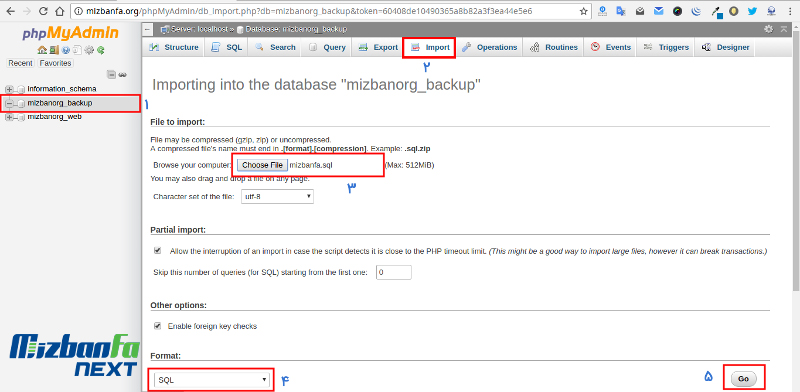800x392 pixels.
Task: Click the Recent tables button
Action: [x=20, y=63]
